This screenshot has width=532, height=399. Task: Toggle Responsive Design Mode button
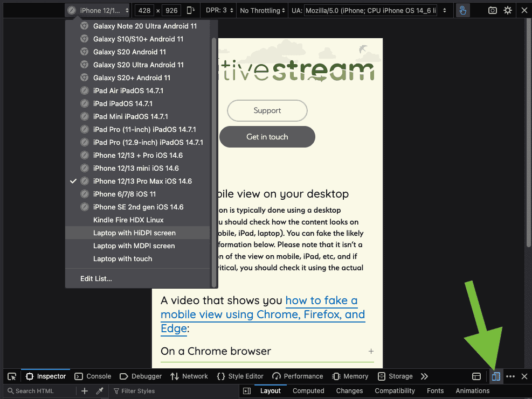tap(496, 376)
